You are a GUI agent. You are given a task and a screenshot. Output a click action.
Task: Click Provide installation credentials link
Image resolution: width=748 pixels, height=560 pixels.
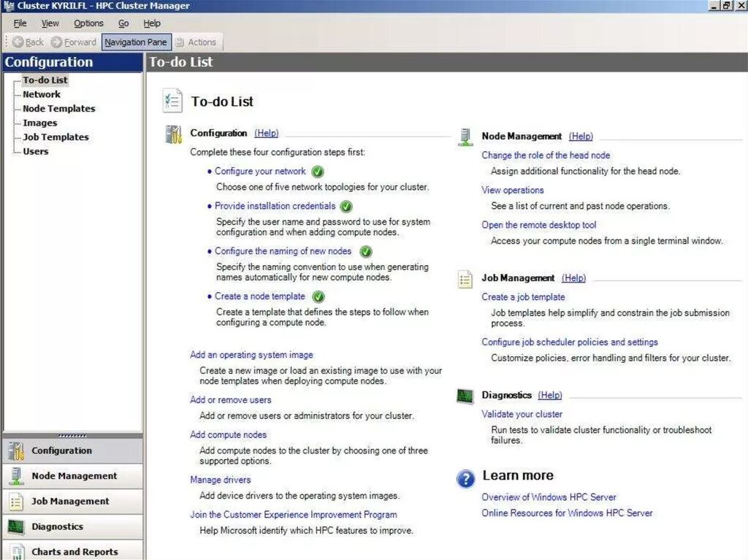pyautogui.click(x=275, y=206)
